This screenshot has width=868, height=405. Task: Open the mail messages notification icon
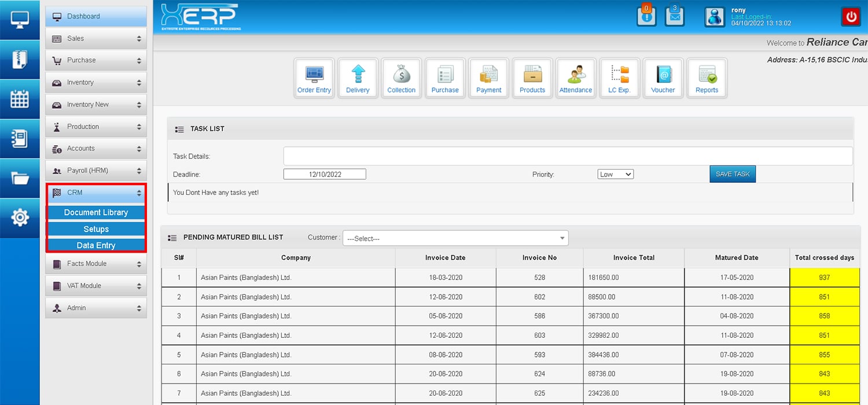pyautogui.click(x=675, y=16)
